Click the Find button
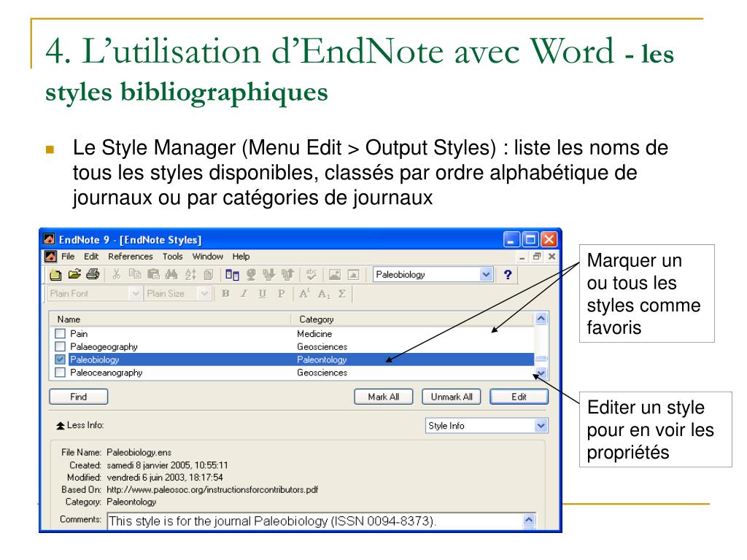Viewport: 747px width, 560px height. pos(79,397)
